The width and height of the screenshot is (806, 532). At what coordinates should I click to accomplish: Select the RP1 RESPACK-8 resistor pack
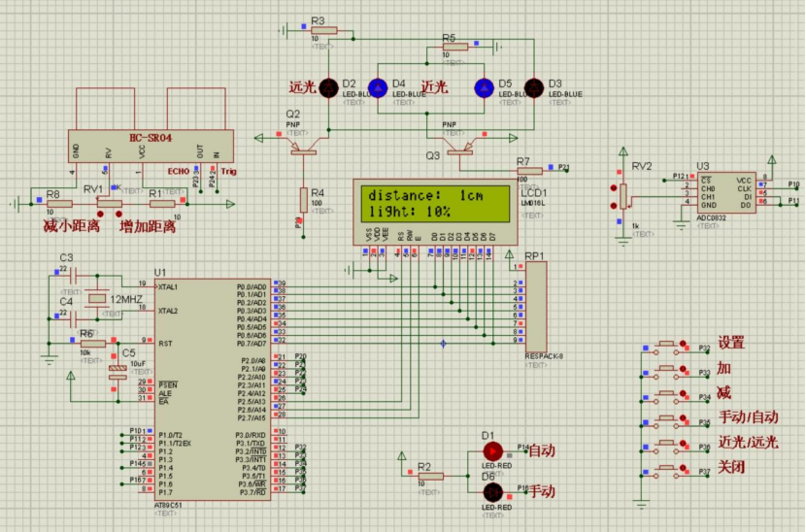[536, 307]
